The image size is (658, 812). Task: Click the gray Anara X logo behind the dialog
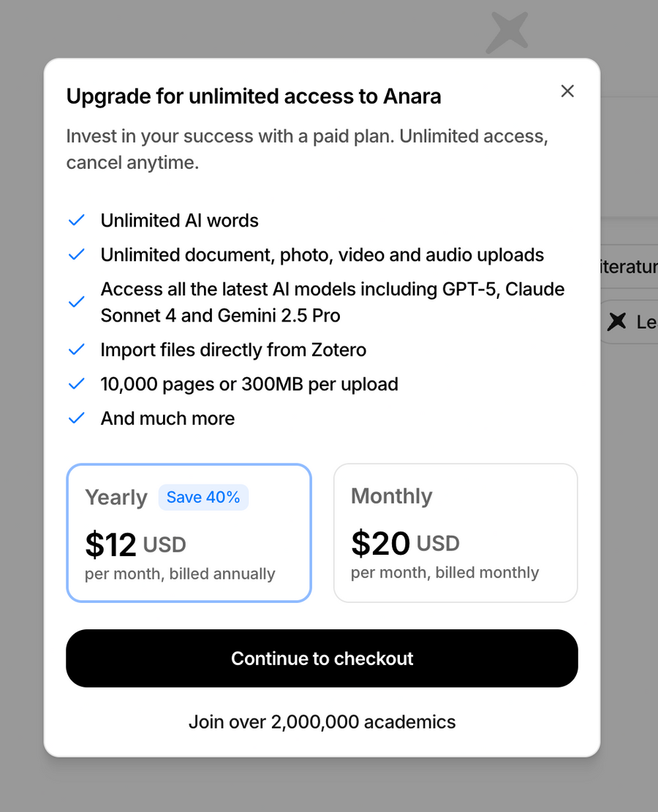click(x=507, y=32)
